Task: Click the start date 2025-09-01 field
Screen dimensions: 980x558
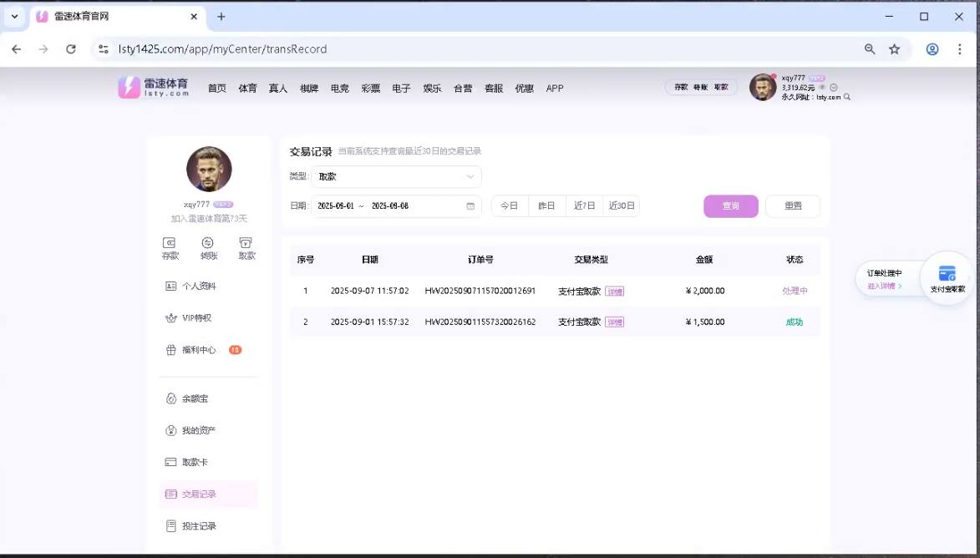Action: coord(336,206)
